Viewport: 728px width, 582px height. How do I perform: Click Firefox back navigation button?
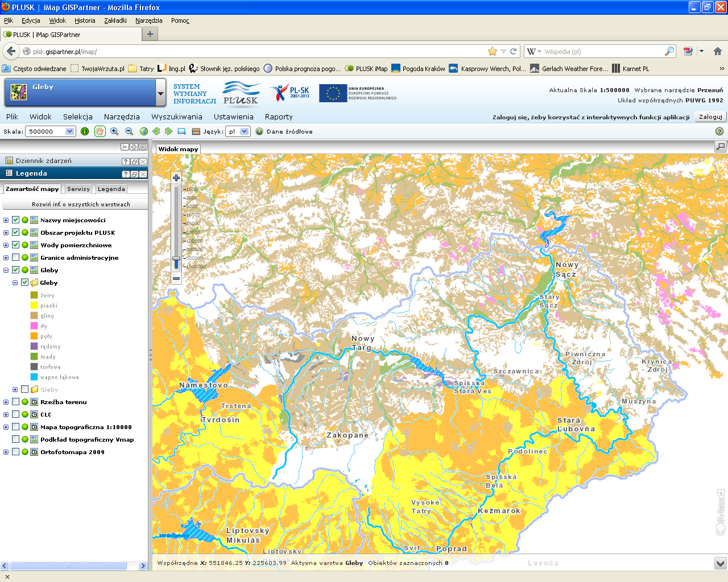click(x=11, y=51)
